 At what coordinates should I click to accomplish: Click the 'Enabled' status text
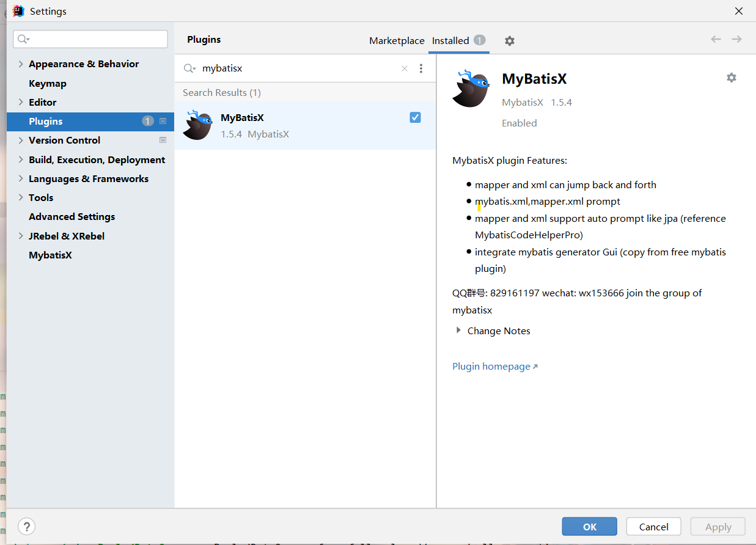pos(519,123)
